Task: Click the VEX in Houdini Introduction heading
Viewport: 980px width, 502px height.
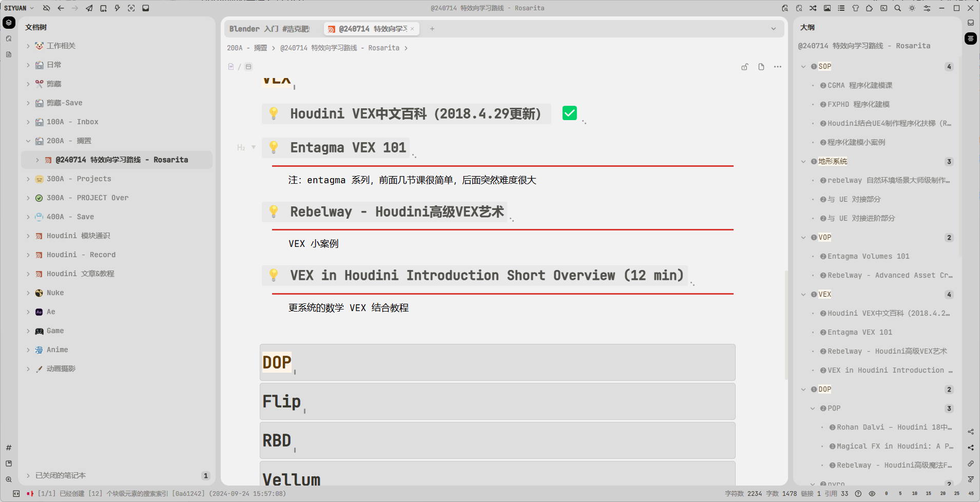Action: 487,275
